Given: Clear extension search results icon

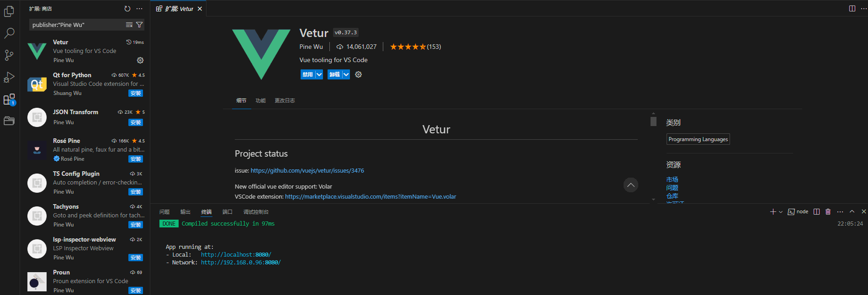Looking at the screenshot, I should 129,25.
